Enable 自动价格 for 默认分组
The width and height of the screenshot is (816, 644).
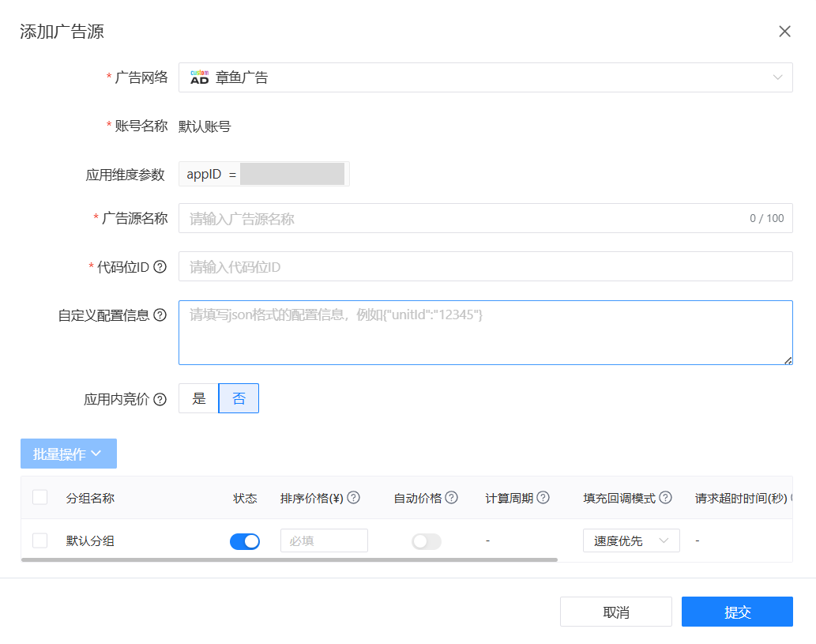[x=426, y=540]
